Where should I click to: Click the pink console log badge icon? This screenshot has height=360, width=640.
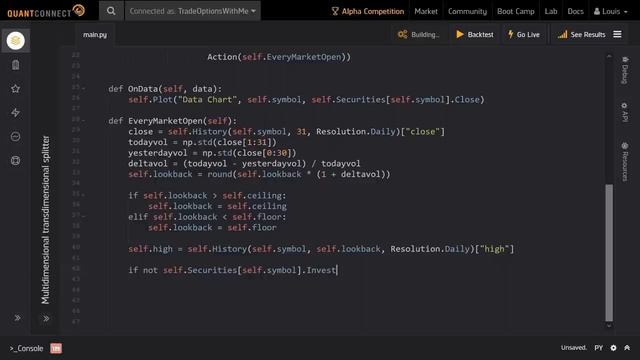click(x=56, y=348)
